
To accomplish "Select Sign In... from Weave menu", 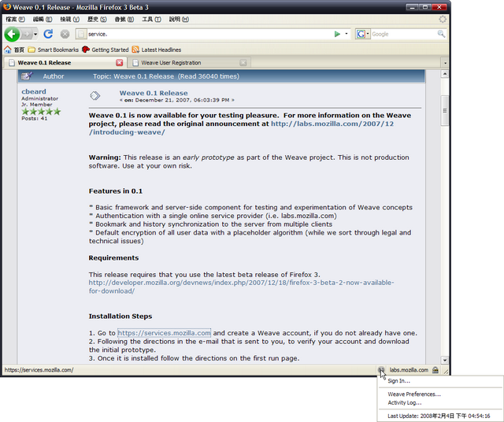I will 440,381.
